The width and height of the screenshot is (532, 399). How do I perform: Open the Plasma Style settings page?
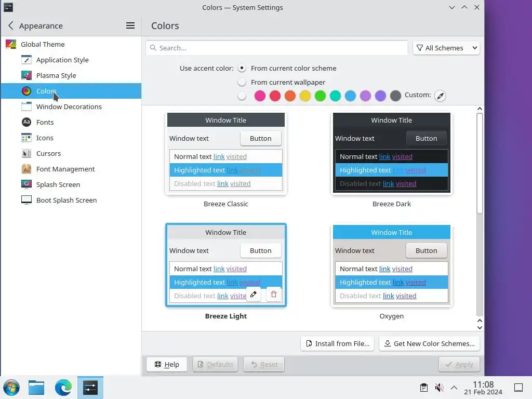tap(56, 75)
